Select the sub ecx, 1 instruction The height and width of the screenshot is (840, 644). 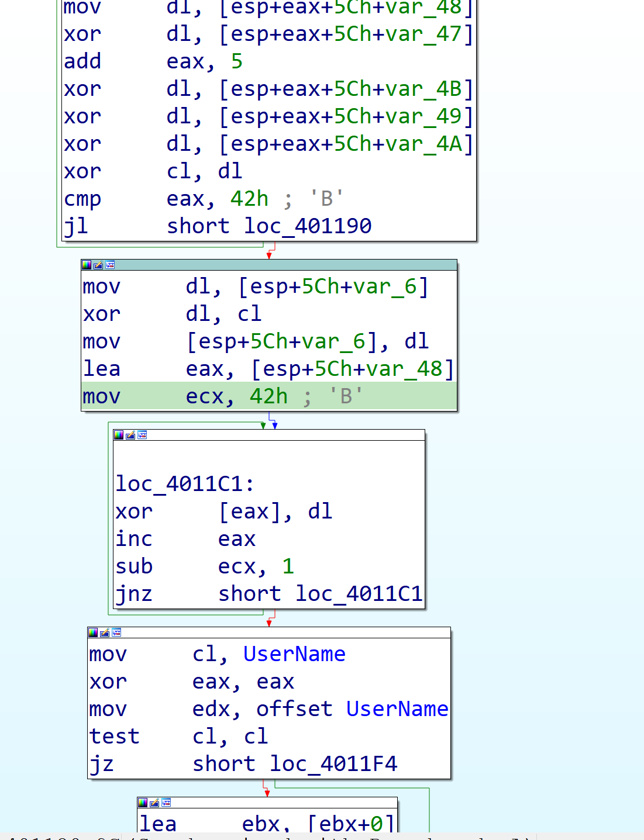pos(205,566)
